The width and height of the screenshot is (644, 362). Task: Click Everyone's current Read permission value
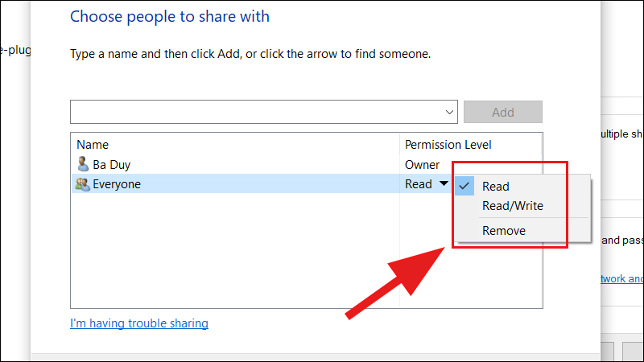419,184
